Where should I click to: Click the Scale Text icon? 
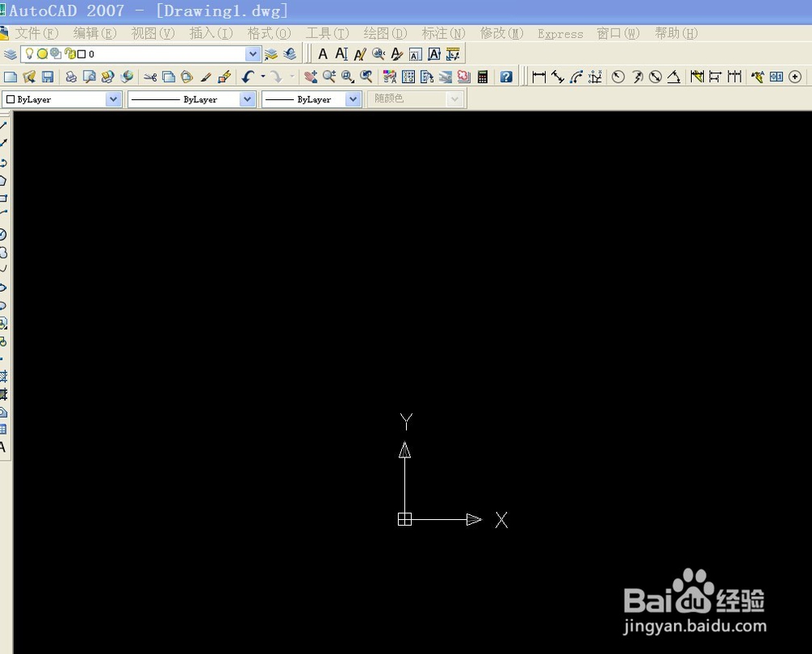click(x=415, y=54)
